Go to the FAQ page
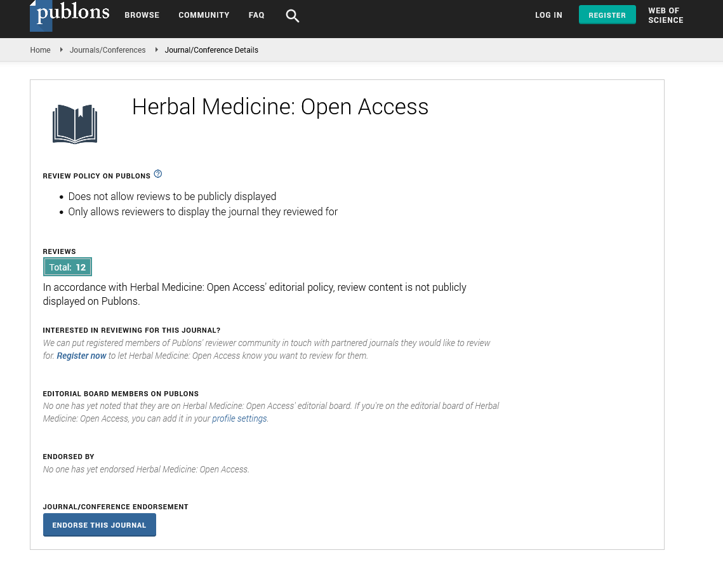Screen dimensions: 723x588 [x=256, y=15]
